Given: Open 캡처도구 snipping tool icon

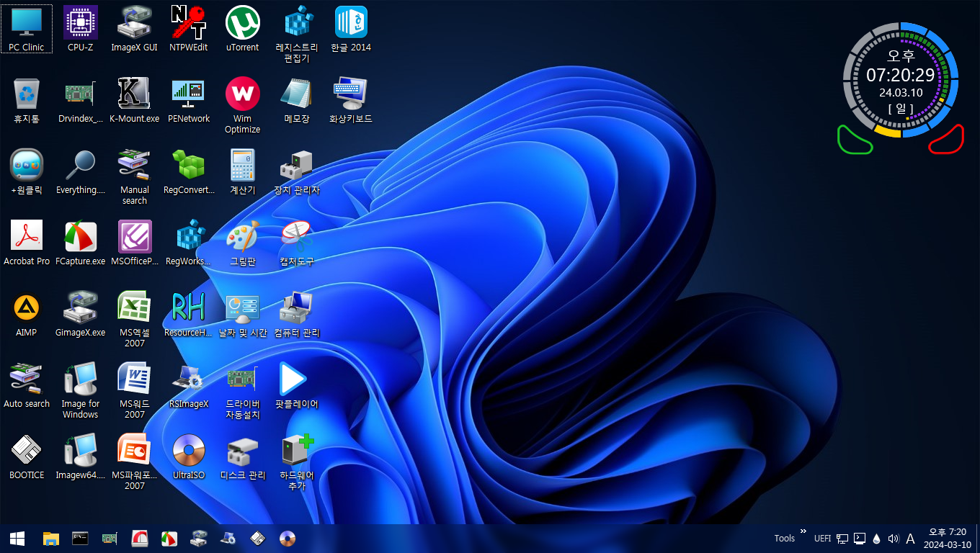Looking at the screenshot, I should pyautogui.click(x=297, y=243).
